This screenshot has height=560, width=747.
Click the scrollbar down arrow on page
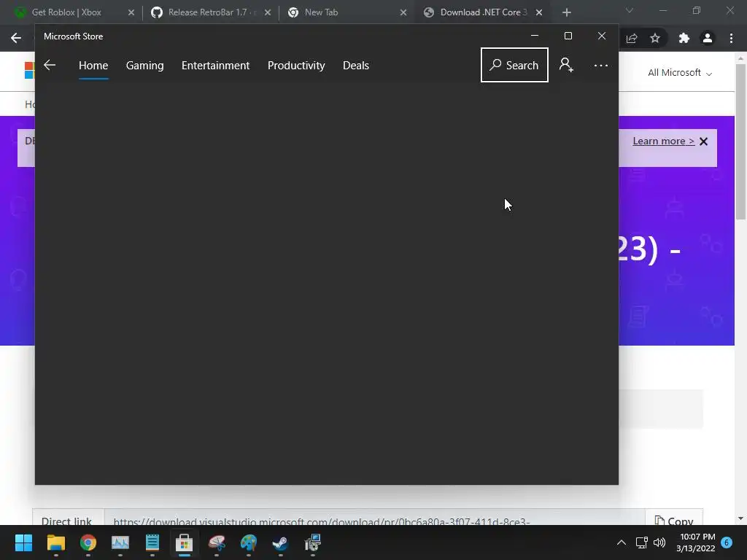[740, 518]
